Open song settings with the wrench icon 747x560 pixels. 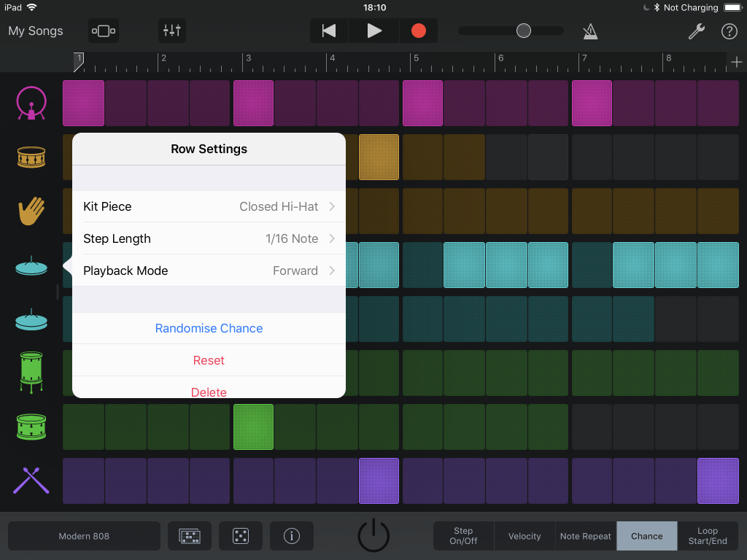point(696,31)
